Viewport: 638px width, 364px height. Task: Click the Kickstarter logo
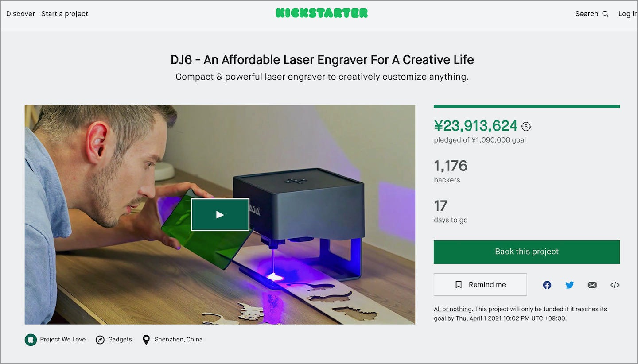(322, 13)
